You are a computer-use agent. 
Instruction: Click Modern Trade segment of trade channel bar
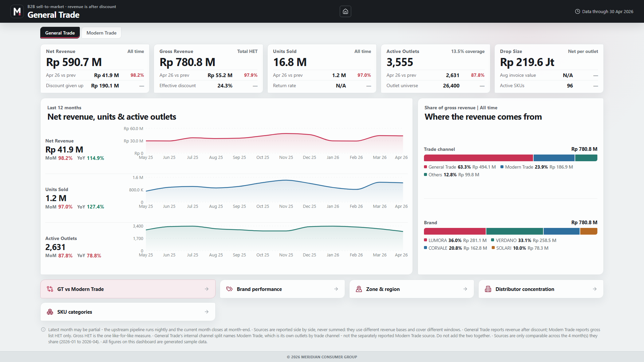pos(554,158)
